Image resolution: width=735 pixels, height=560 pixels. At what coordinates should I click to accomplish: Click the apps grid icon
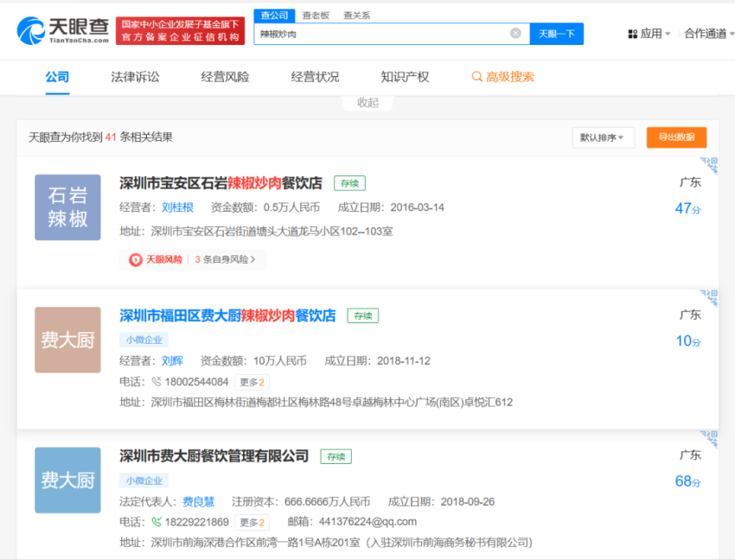click(x=632, y=34)
